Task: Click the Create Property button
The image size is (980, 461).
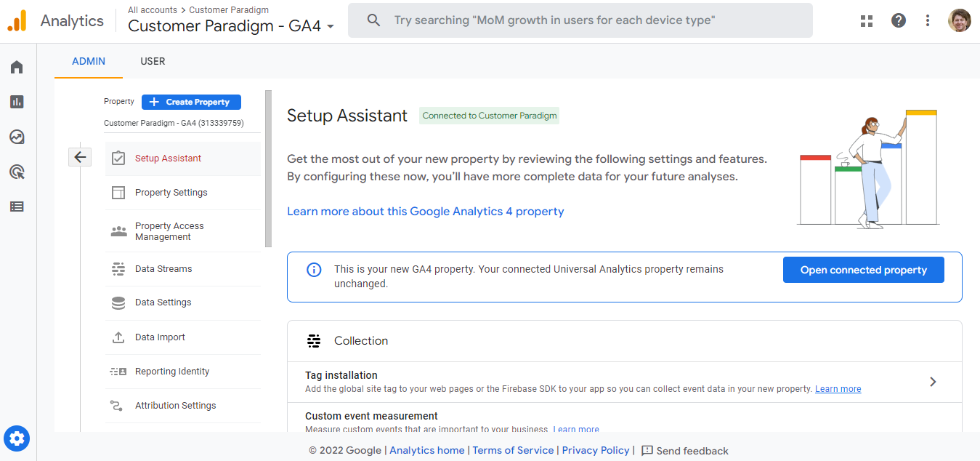Action: (x=190, y=102)
